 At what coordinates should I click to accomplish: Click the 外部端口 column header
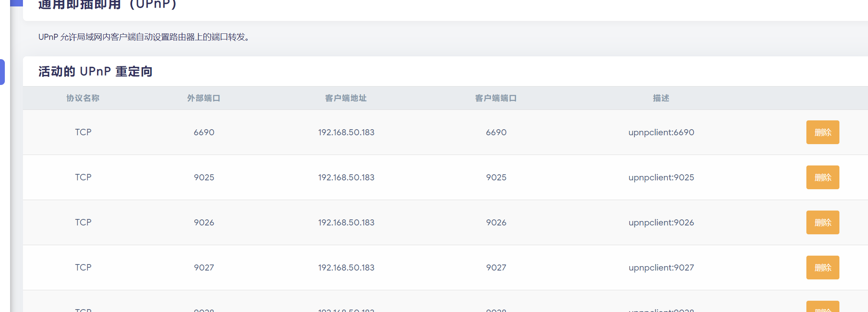tap(204, 98)
